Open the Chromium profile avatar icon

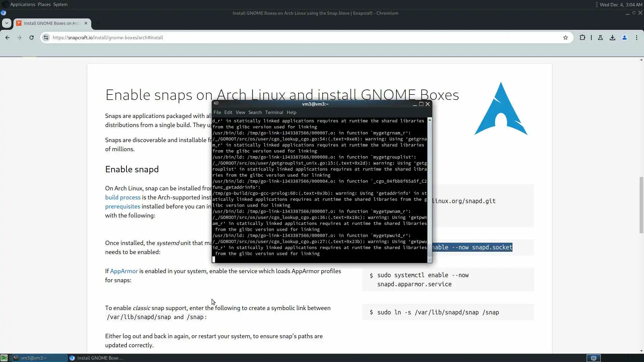(625, 38)
